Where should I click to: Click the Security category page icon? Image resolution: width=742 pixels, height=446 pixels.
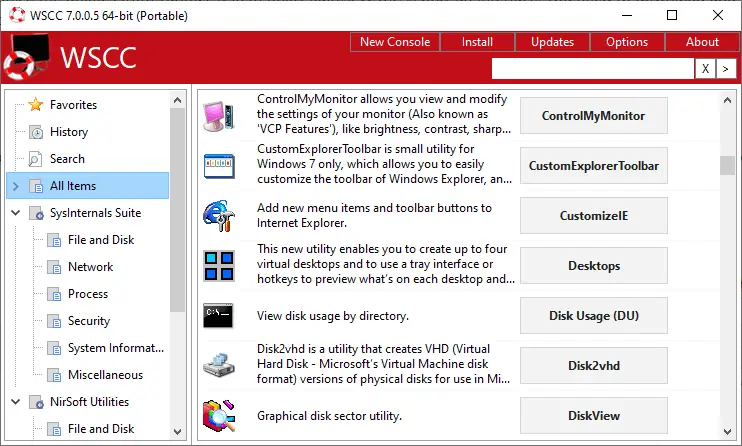54,321
